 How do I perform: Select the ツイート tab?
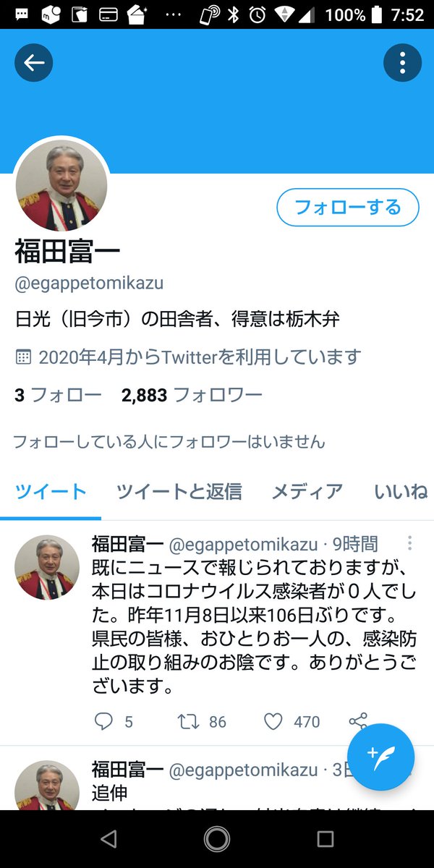51,492
